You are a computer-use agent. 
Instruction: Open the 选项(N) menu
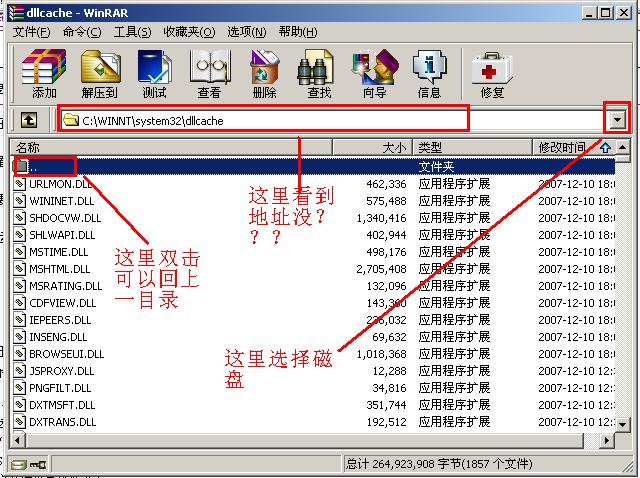(x=247, y=32)
